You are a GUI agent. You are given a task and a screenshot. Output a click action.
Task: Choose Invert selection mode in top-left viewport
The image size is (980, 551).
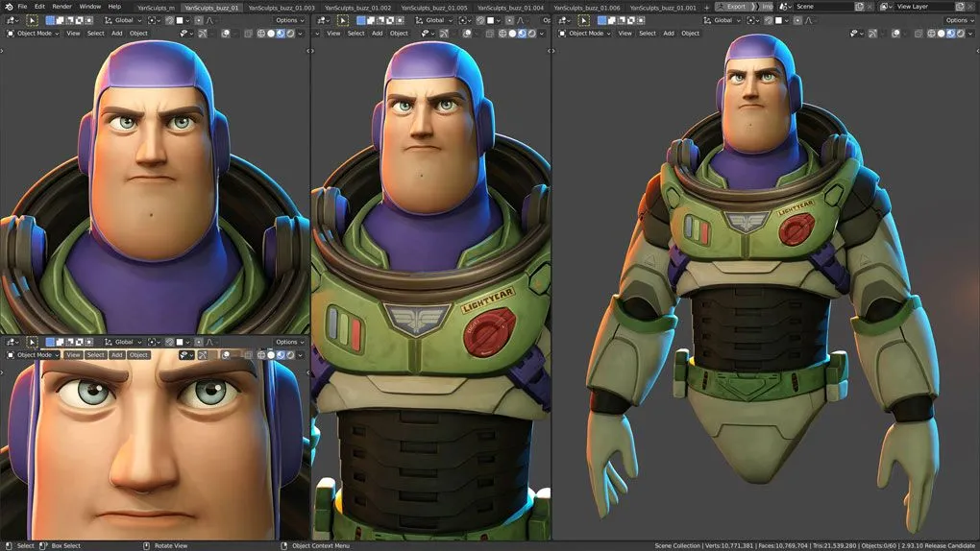coord(80,20)
